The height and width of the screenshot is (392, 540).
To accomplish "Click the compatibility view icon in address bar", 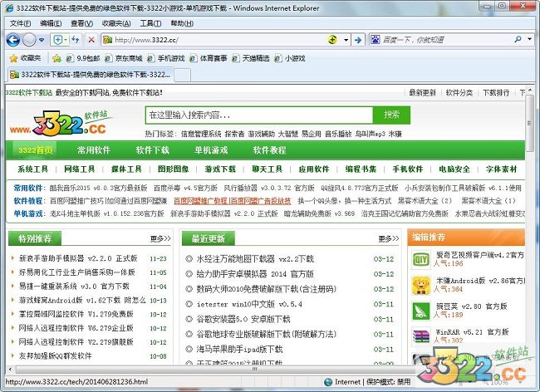I will coord(332,40).
